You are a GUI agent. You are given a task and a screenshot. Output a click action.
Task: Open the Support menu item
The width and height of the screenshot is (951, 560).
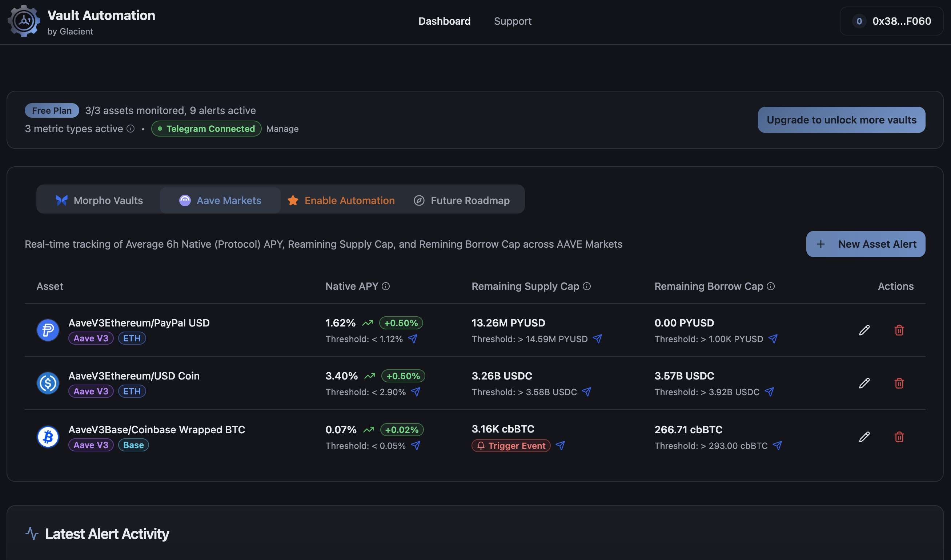point(513,21)
